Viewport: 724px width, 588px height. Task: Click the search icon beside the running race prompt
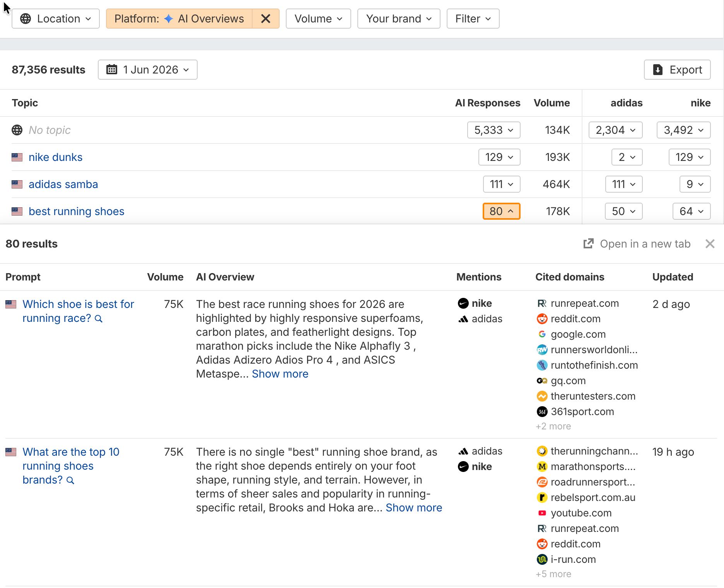(99, 319)
